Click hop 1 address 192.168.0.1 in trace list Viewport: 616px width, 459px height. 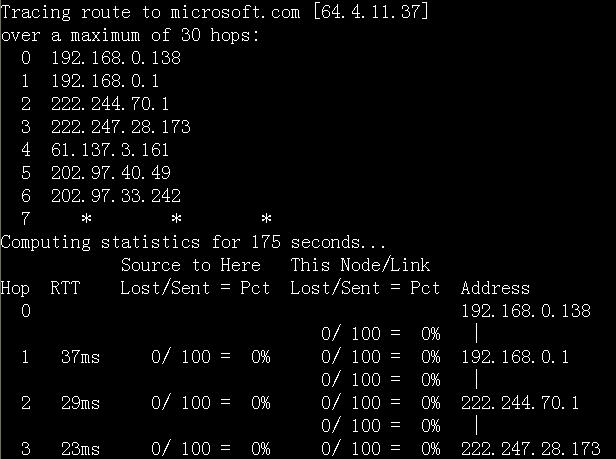tap(105, 81)
